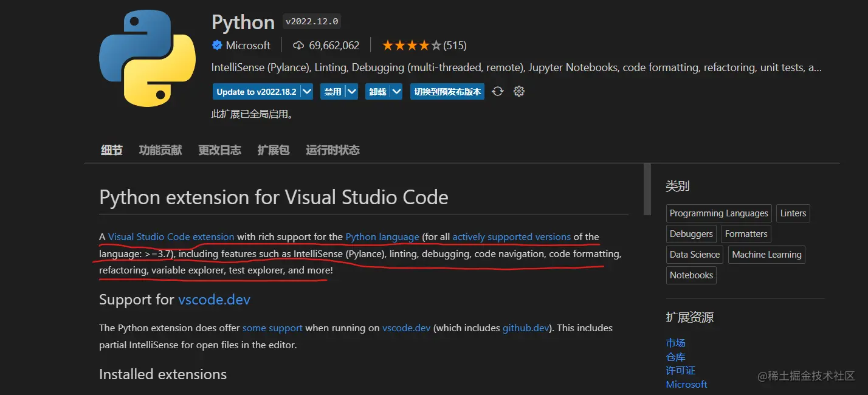Click 切换到预发布版本 to switch to pre-release
Image resolution: width=868 pixels, height=395 pixels.
pos(447,91)
